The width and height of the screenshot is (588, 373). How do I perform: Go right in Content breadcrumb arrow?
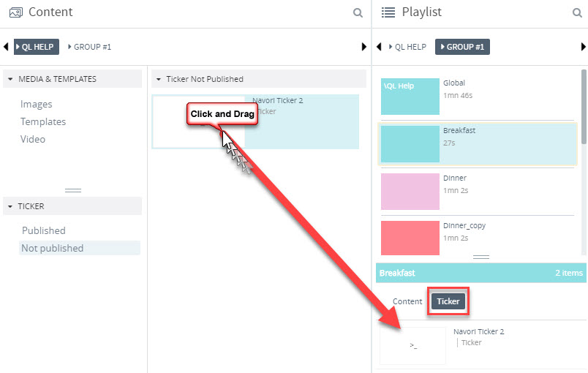point(363,47)
